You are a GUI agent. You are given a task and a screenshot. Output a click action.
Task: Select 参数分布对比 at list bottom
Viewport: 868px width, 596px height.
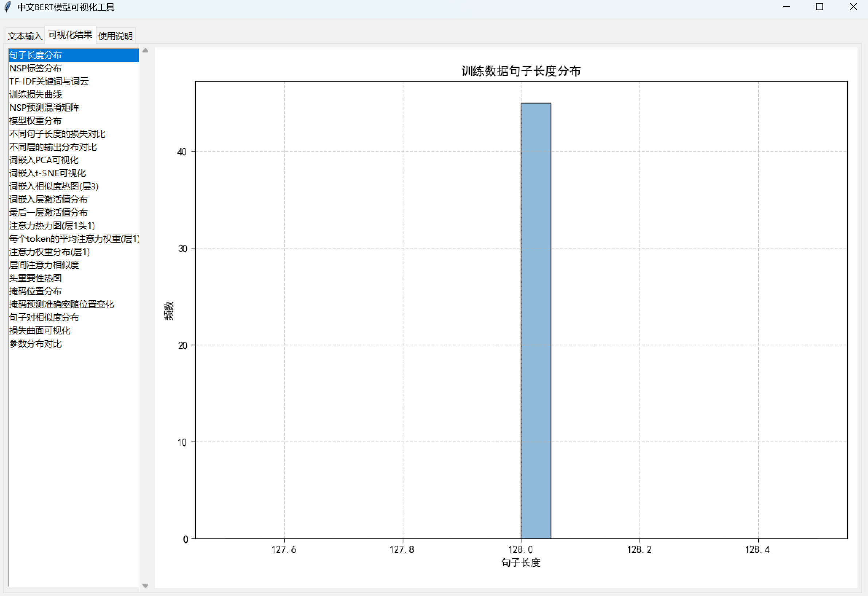pyautogui.click(x=35, y=344)
